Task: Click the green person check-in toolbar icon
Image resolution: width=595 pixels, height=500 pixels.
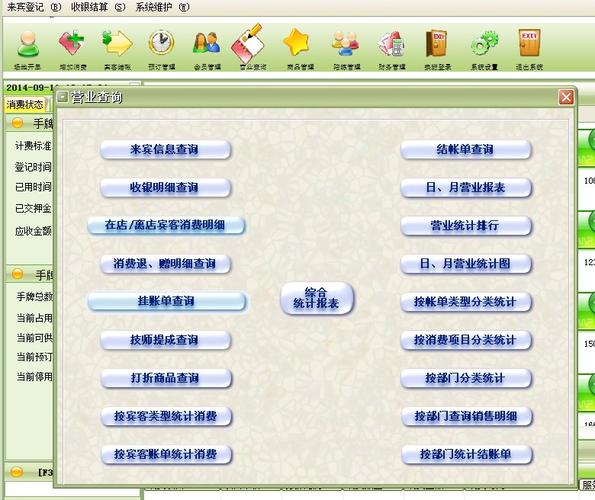Action: coord(27,44)
